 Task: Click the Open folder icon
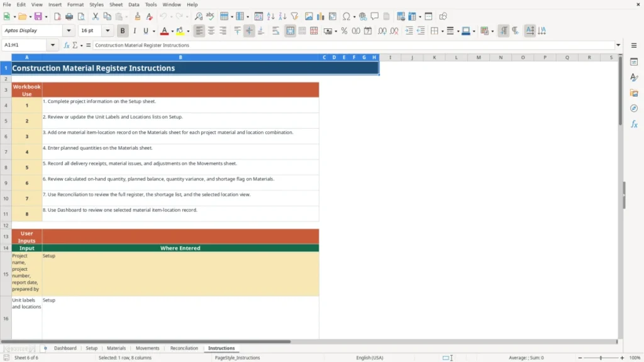coord(22,16)
